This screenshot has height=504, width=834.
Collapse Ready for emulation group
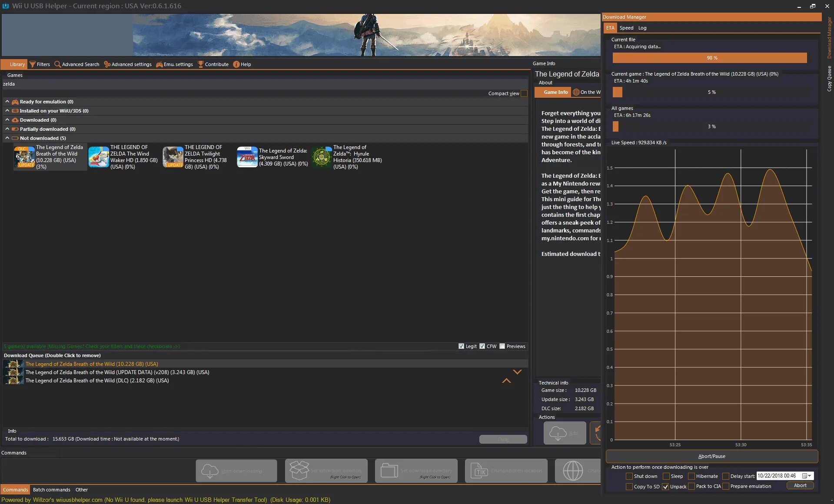click(x=7, y=101)
